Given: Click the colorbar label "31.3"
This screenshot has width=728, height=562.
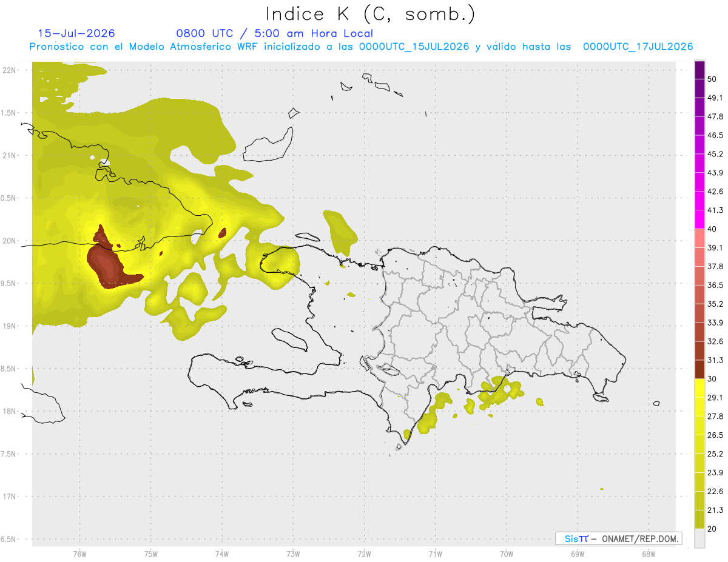Looking at the screenshot, I should [716, 360].
